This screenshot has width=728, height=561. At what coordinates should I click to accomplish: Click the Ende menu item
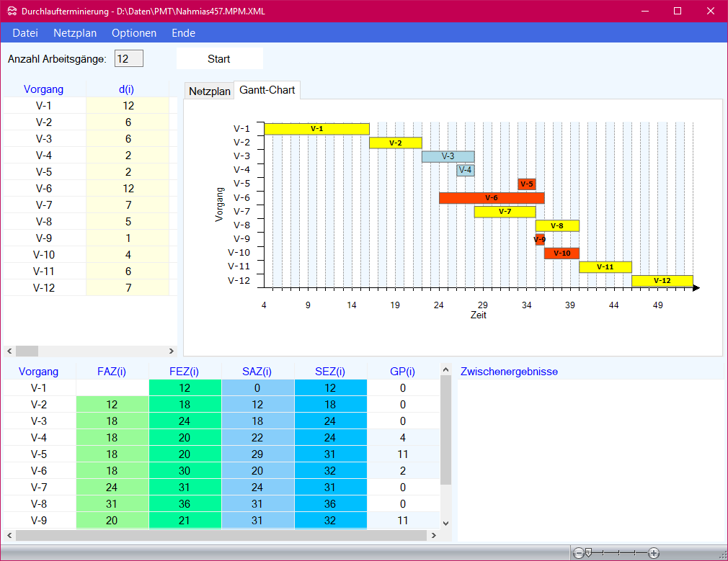tap(183, 33)
